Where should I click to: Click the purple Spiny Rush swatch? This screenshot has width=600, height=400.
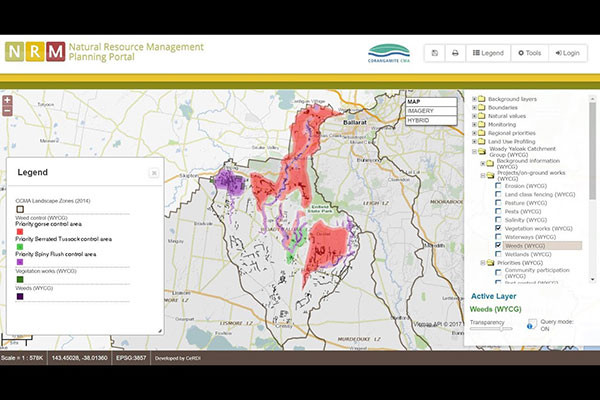point(20,262)
